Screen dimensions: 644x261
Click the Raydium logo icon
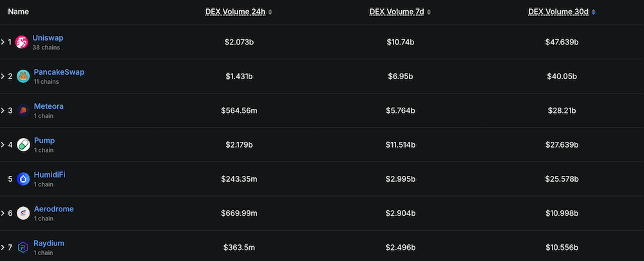coord(23,247)
